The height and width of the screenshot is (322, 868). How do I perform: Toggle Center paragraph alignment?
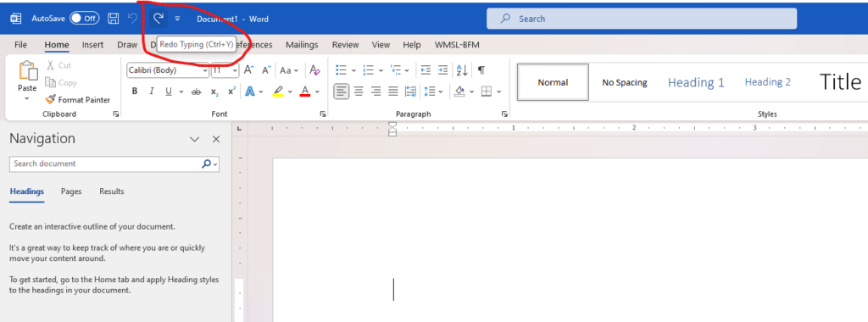click(359, 92)
